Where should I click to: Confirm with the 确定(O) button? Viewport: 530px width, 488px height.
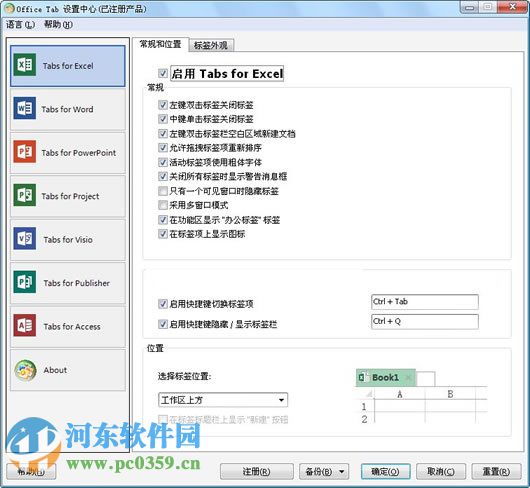point(386,471)
